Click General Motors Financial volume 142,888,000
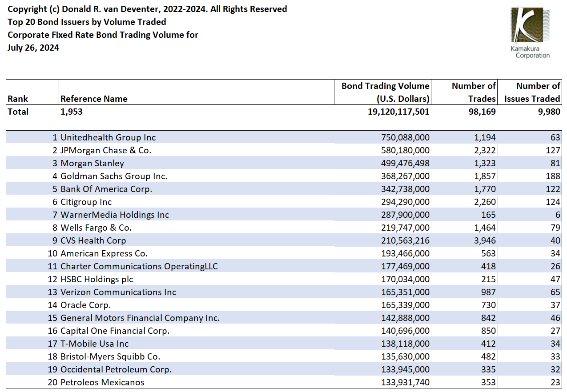Screen dimensions: 567x392 [x=406, y=318]
